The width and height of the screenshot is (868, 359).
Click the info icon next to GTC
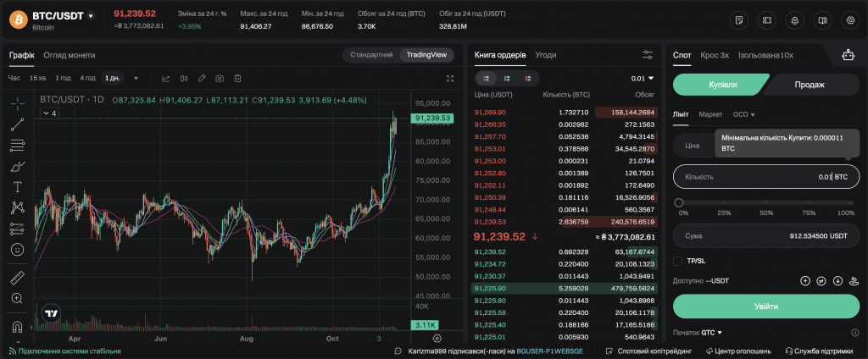click(855, 333)
